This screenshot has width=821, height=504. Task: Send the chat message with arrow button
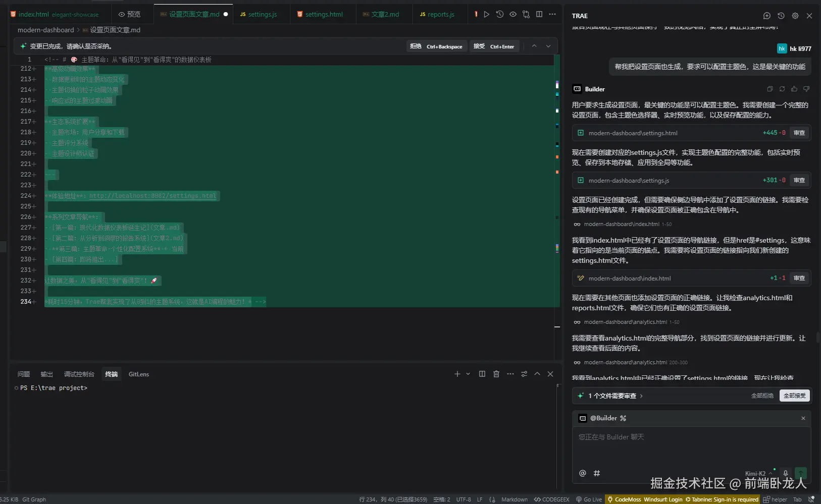tap(801, 473)
